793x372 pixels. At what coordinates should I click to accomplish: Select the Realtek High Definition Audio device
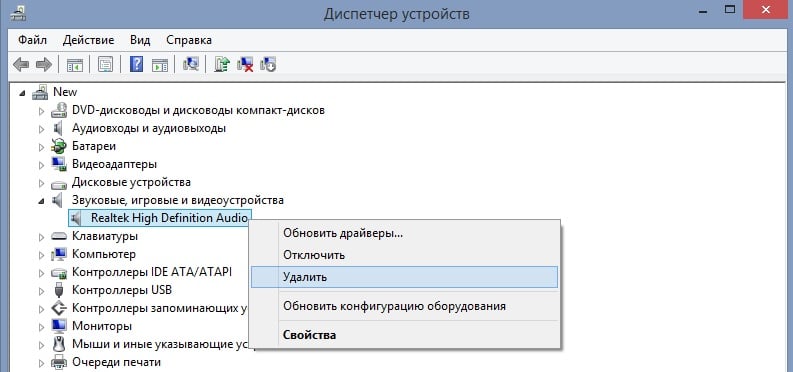point(169,218)
